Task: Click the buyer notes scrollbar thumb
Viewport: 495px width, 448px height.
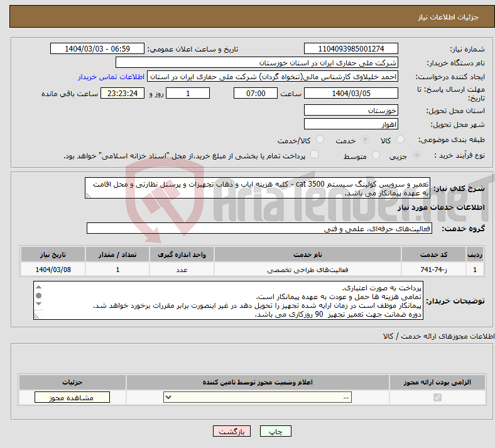Action: (38, 295)
